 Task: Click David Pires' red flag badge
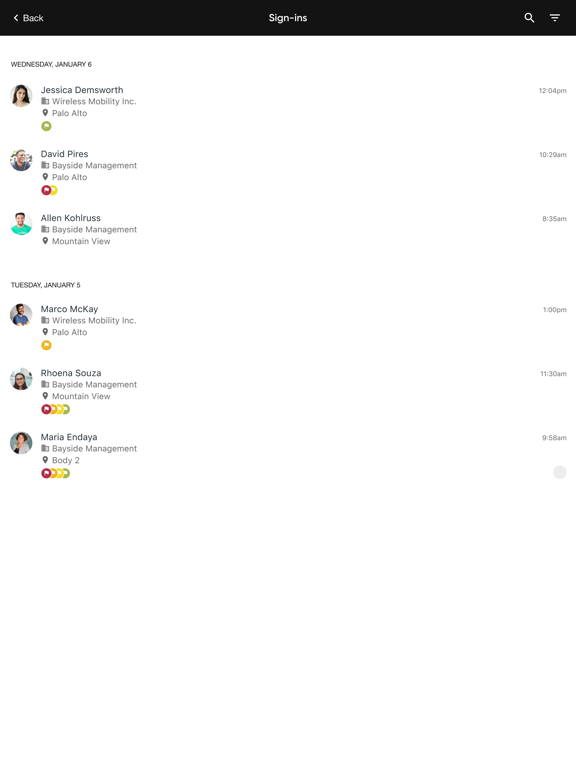[x=46, y=191]
